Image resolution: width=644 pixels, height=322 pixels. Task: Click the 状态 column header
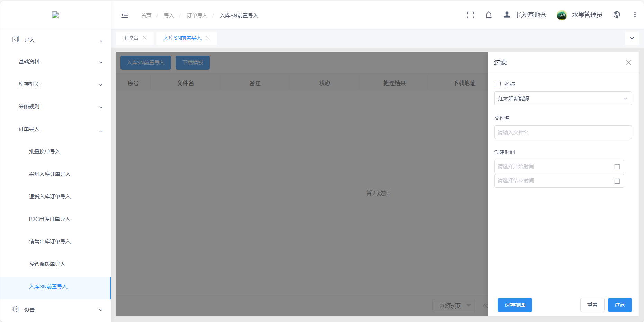click(325, 83)
